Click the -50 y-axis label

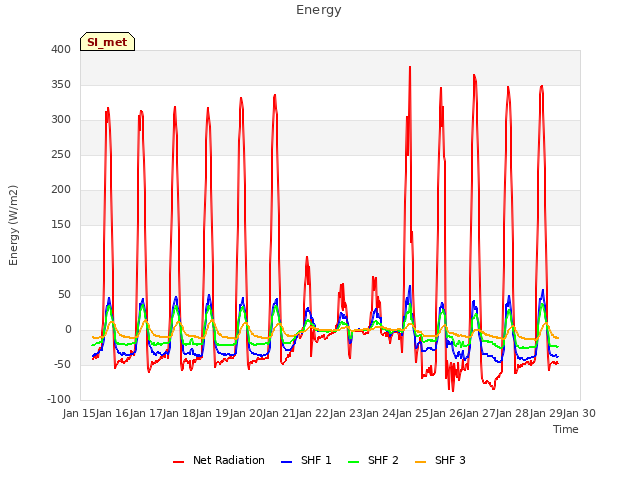62,364
